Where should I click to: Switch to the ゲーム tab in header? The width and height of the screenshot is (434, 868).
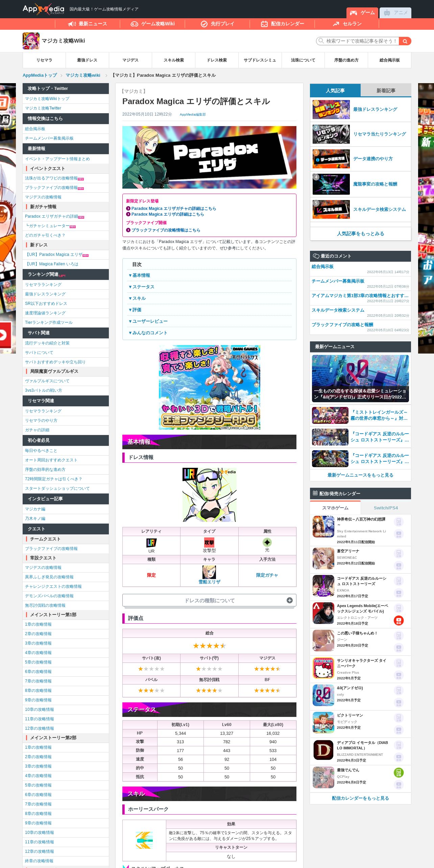362,13
